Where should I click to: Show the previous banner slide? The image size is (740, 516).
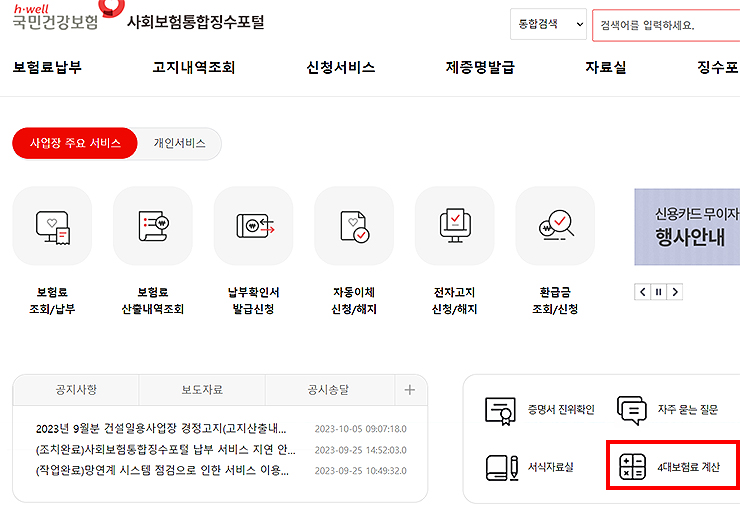point(642,292)
